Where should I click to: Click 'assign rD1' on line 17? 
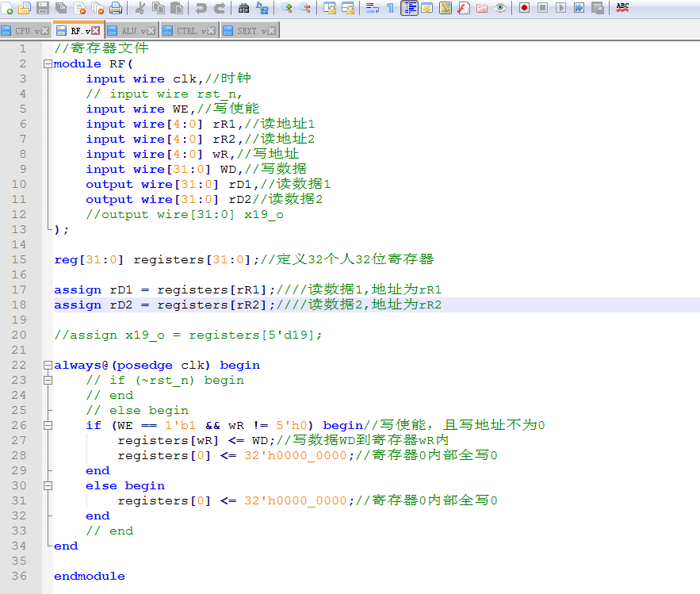click(x=94, y=289)
